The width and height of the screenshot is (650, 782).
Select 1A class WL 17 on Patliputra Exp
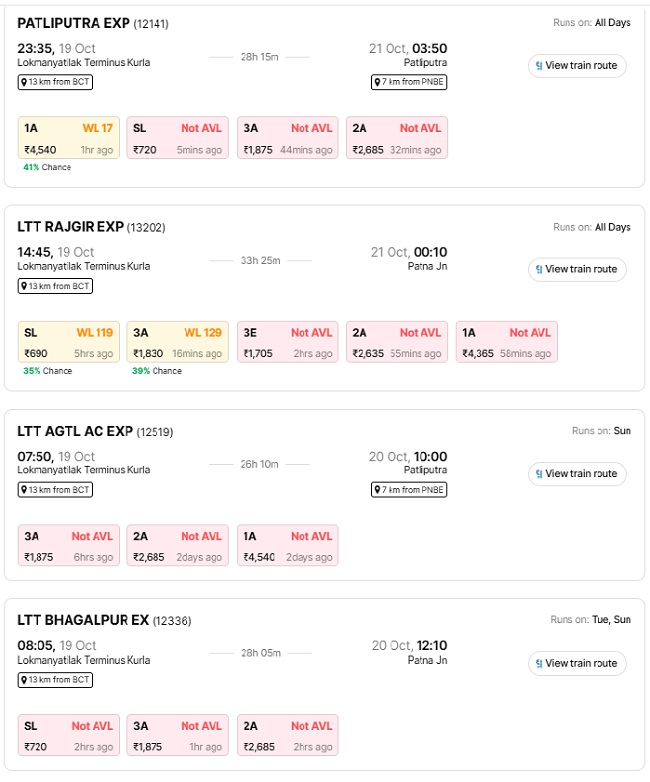pos(69,138)
